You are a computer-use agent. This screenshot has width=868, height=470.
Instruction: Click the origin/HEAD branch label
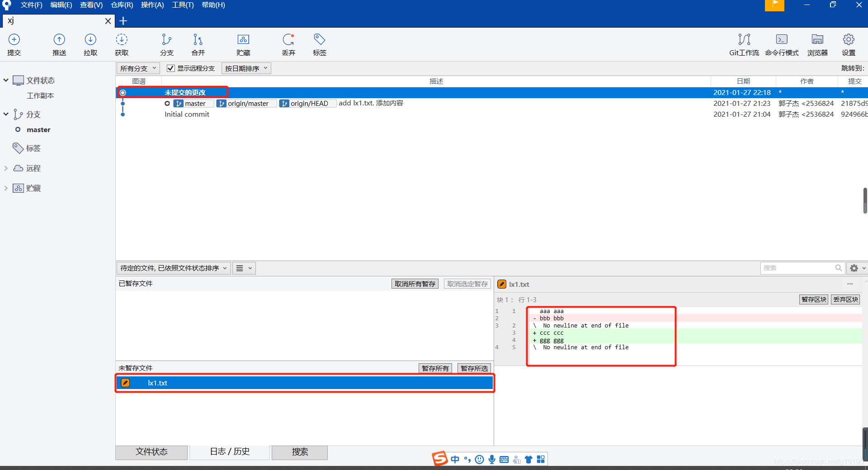click(x=308, y=103)
